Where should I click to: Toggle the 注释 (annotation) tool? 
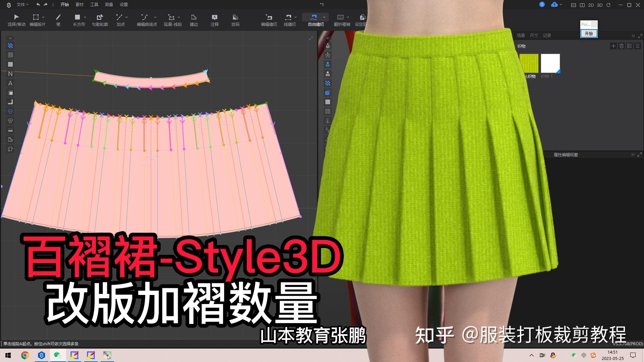tap(214, 17)
